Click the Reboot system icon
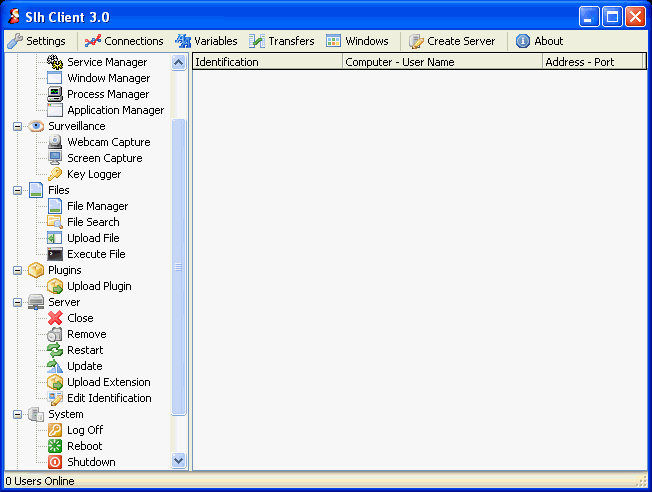 coord(56,446)
